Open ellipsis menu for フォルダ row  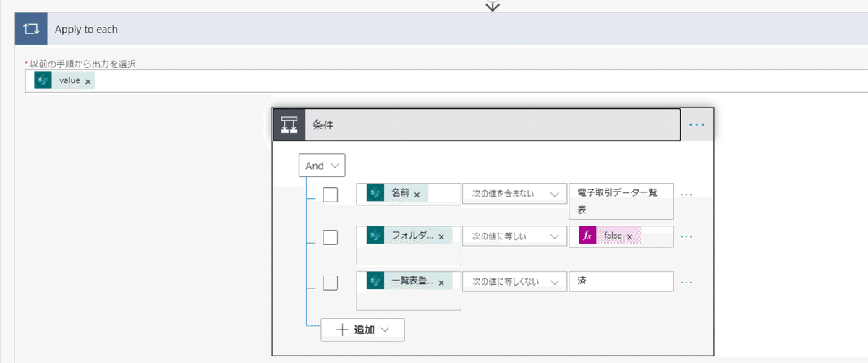click(686, 236)
